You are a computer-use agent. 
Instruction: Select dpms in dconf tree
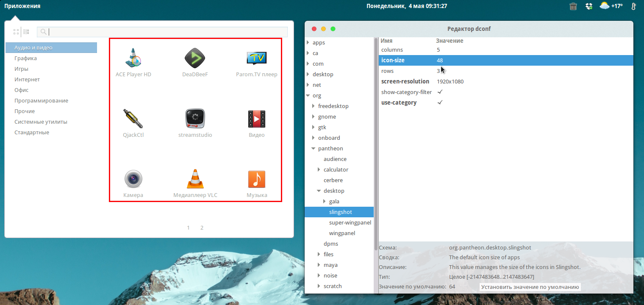coord(330,244)
